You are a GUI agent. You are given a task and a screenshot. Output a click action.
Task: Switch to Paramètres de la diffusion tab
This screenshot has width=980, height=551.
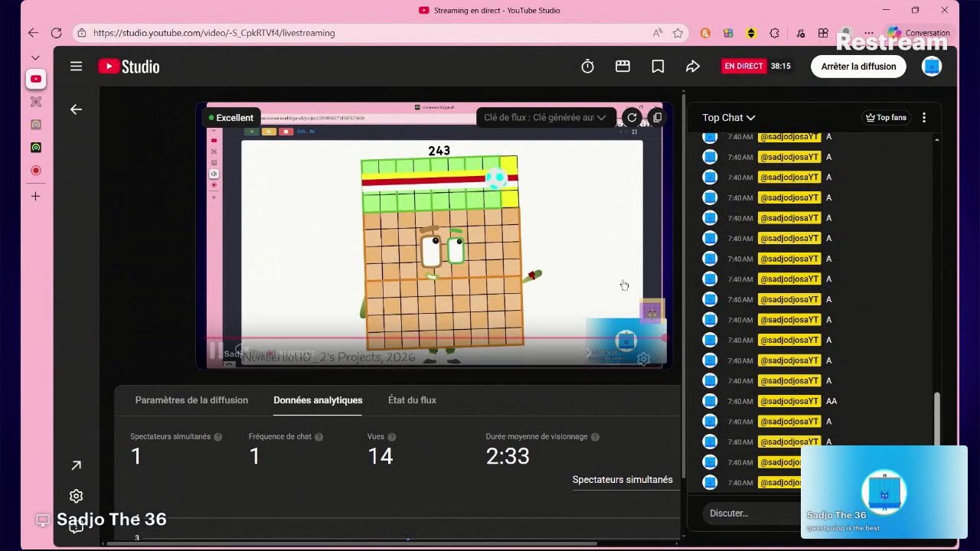point(191,400)
